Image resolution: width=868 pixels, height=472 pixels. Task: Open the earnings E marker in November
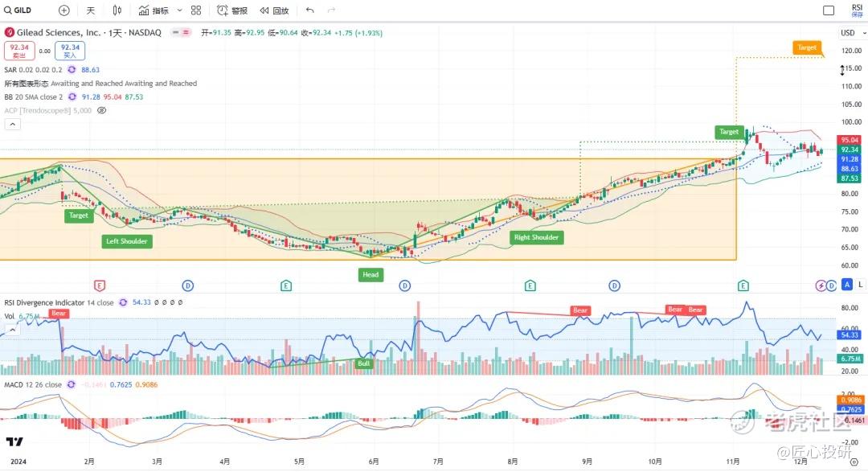tap(743, 286)
